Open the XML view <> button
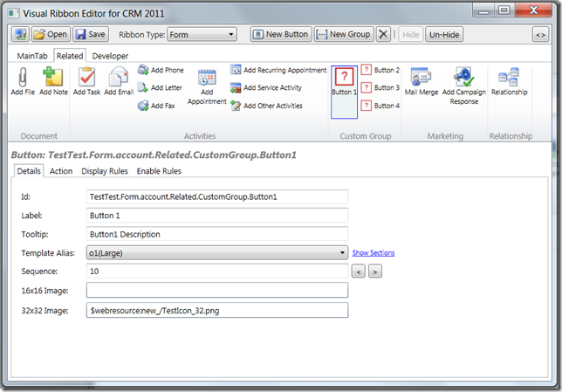562x392 pixels. coord(540,34)
